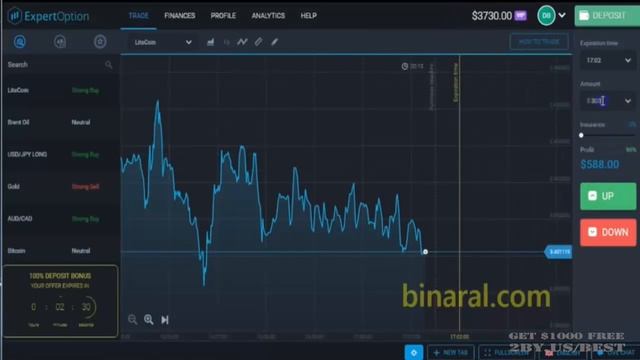Screen dimensions: 640x360
Task: Open the LiteCoin asset dropdown
Action: [x=162, y=42]
